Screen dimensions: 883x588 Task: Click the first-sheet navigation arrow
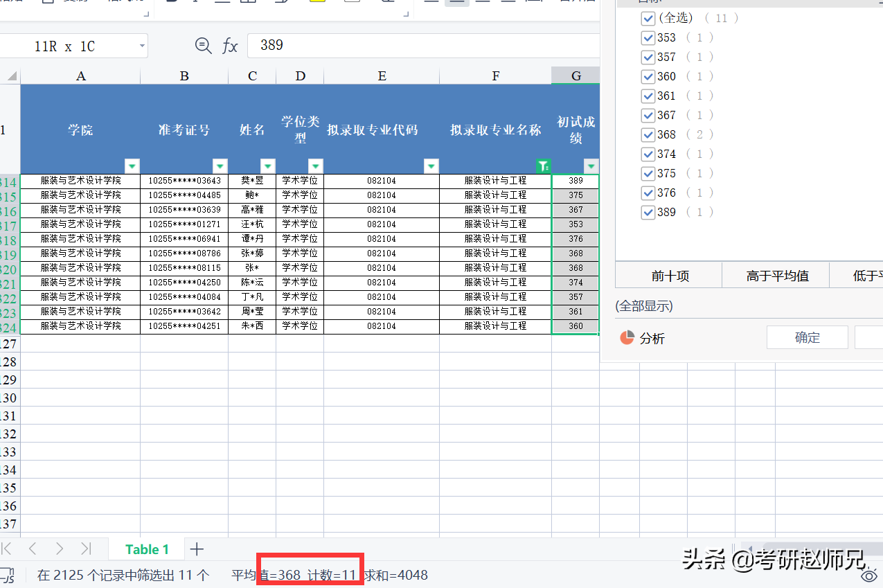coord(7,549)
